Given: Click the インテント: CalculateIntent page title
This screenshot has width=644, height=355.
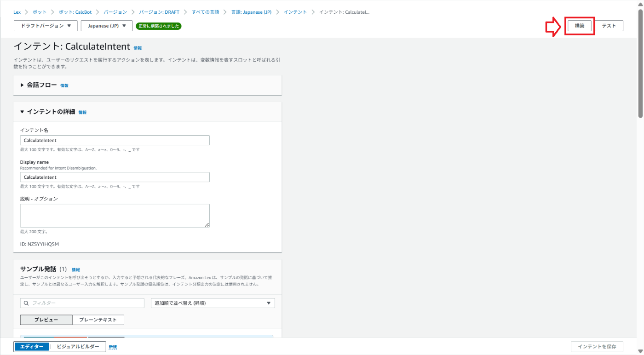Looking at the screenshot, I should pos(72,46).
